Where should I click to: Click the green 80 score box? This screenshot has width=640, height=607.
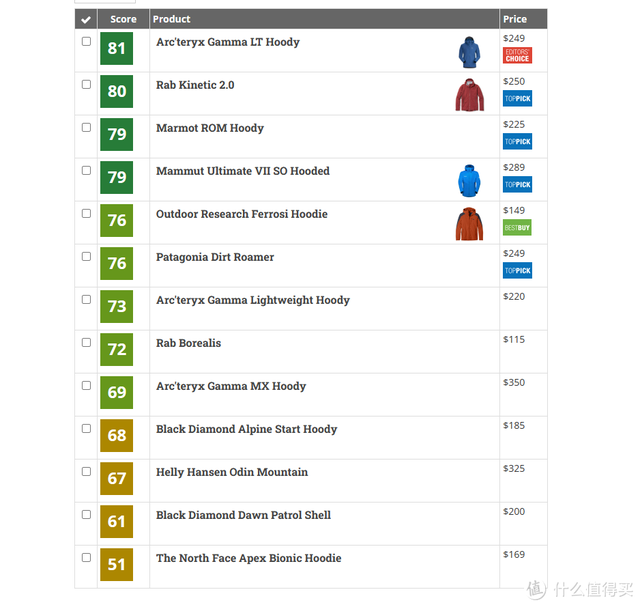tap(116, 91)
